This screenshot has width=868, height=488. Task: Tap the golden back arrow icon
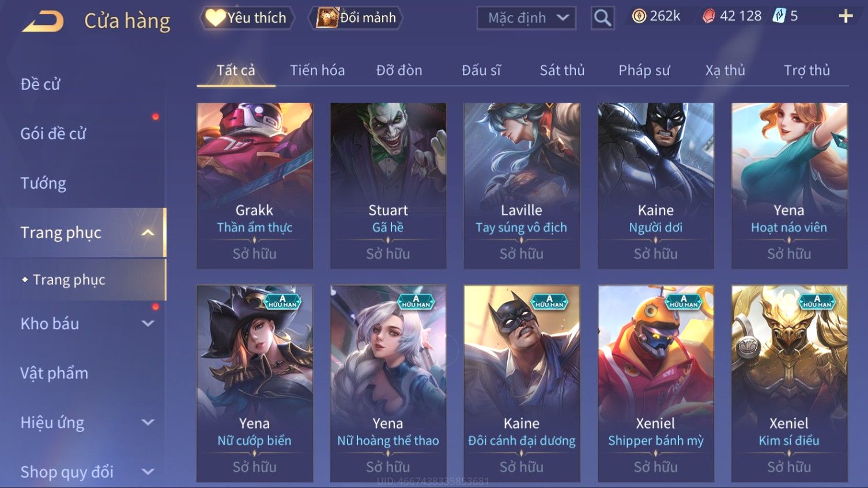[43, 22]
